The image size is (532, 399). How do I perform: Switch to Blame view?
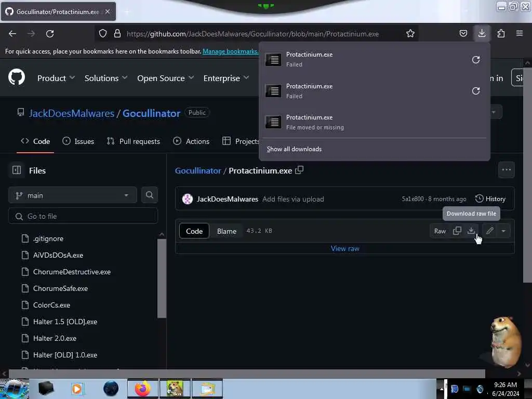(227, 231)
